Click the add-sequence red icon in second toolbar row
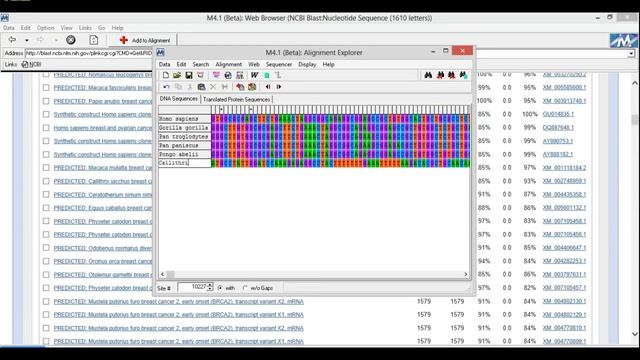This screenshot has width=640, height=360. [240, 87]
